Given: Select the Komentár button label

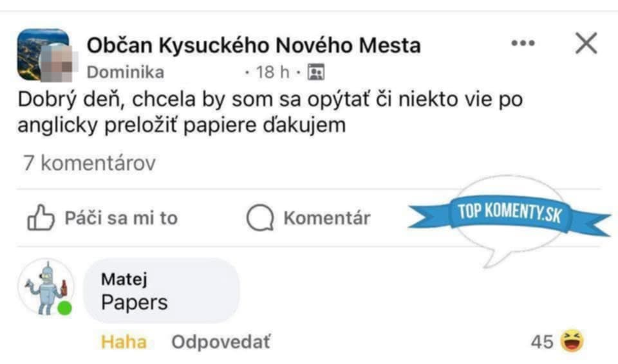Looking at the screenshot, I should 327,218.
